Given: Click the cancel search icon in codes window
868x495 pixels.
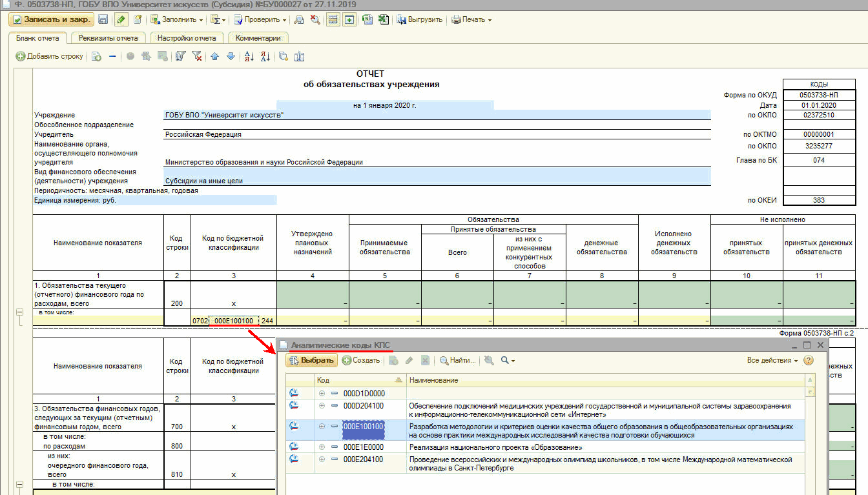Looking at the screenshot, I should point(489,360).
